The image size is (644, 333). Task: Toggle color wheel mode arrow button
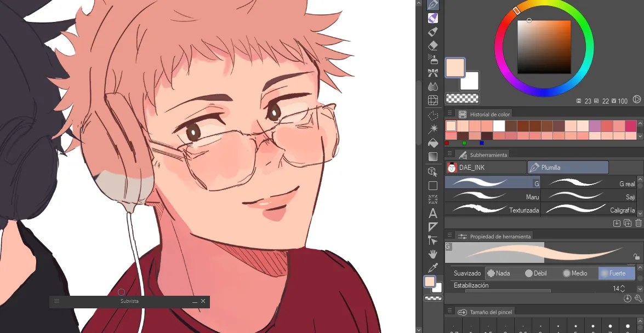click(637, 99)
